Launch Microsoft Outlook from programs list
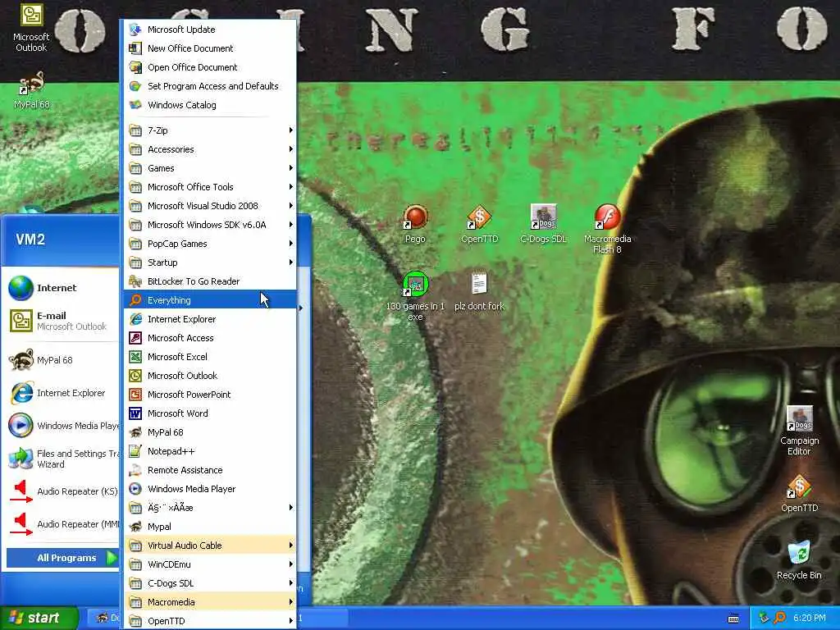The image size is (840, 630). coord(210,376)
